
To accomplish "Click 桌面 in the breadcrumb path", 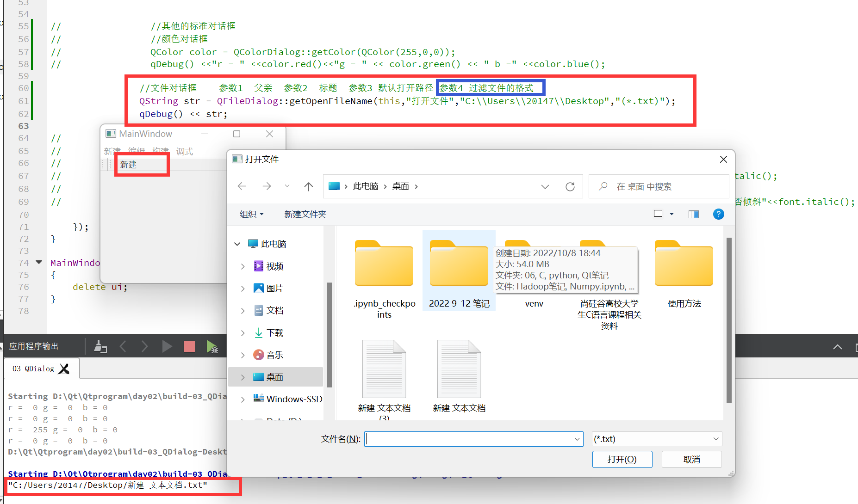I will pyautogui.click(x=401, y=186).
